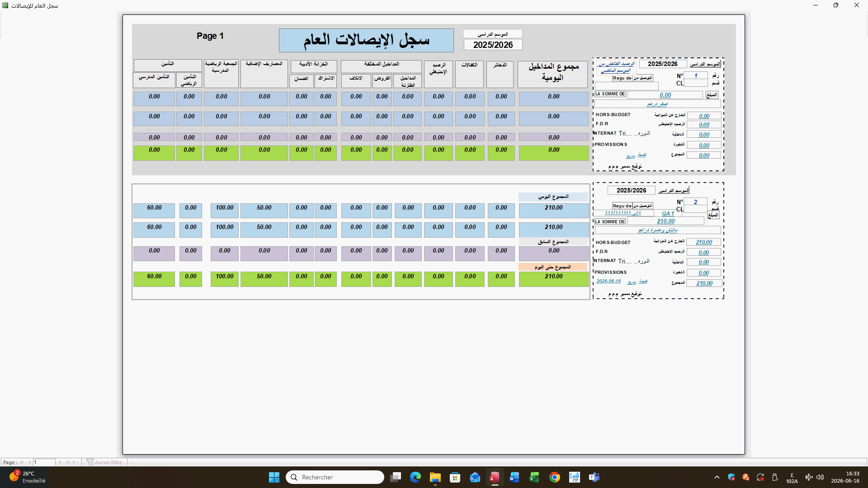Click the sync status tray icon
This screenshot has height=488, width=868.
coord(760,477)
